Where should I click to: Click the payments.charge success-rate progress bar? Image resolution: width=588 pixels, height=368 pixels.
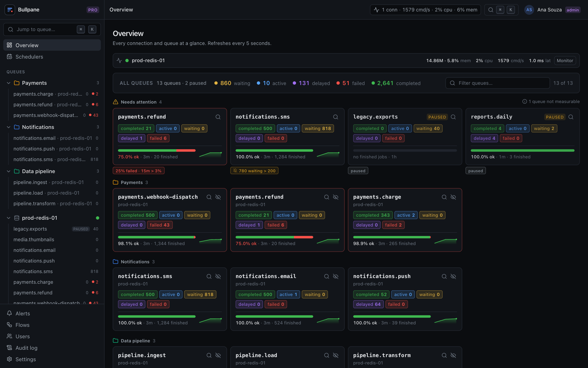coord(392,237)
